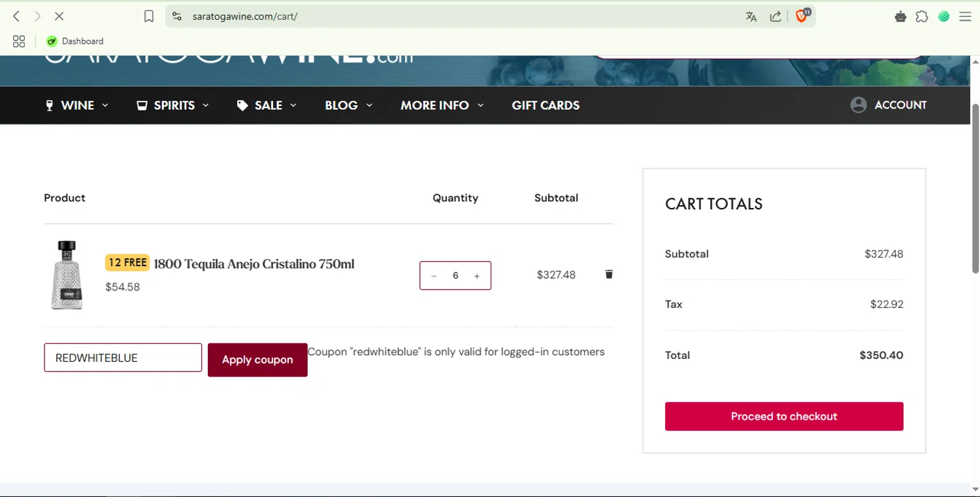Click the browser forward arrow

[x=37, y=16]
